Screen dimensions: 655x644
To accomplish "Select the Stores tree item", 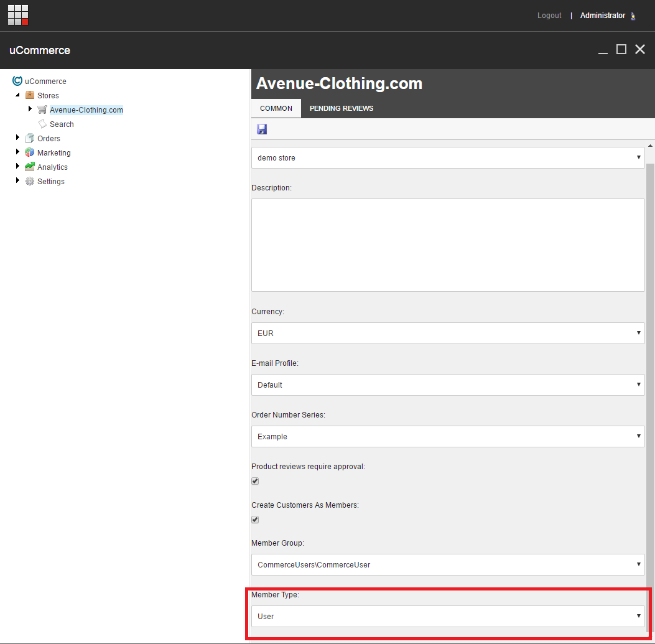I will pyautogui.click(x=48, y=96).
